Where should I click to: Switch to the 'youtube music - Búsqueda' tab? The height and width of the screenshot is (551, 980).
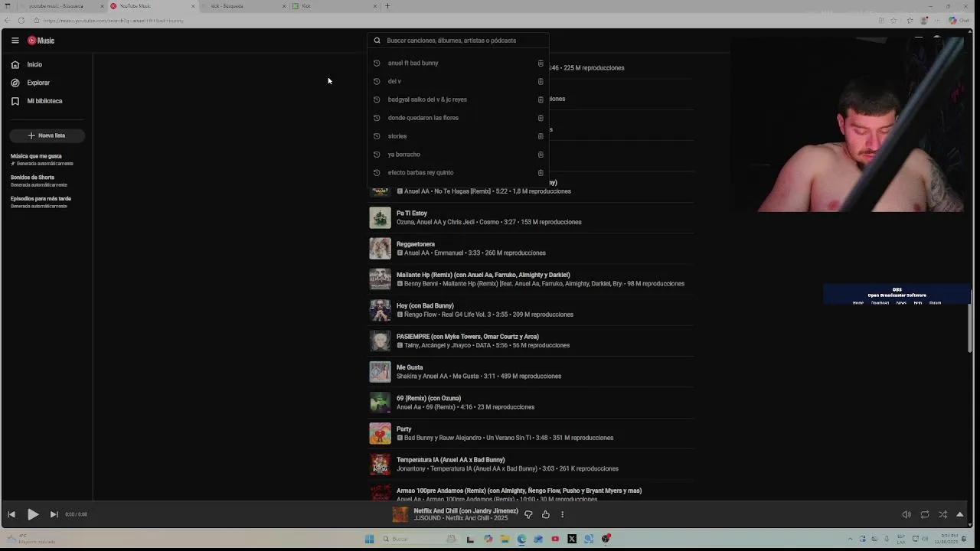point(55,6)
